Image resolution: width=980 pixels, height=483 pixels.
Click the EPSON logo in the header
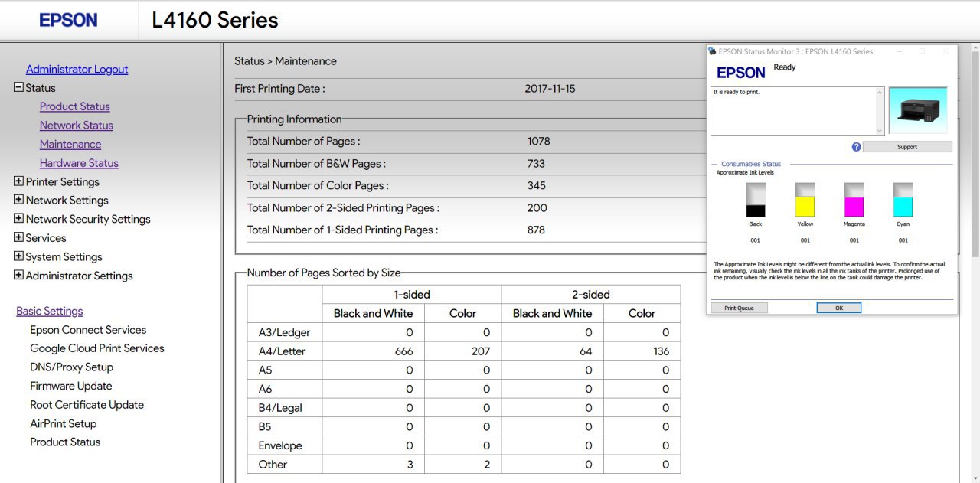point(68,21)
